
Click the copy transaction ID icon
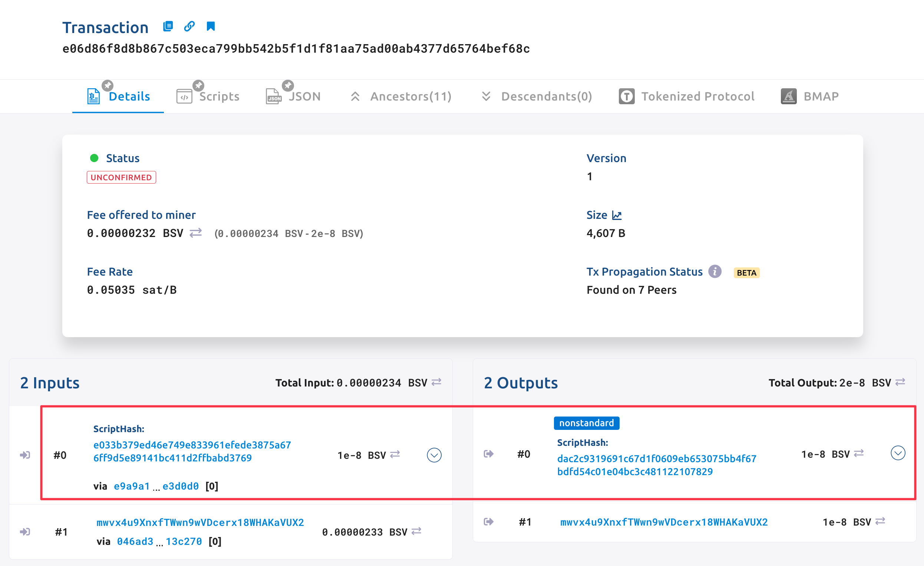pos(168,26)
